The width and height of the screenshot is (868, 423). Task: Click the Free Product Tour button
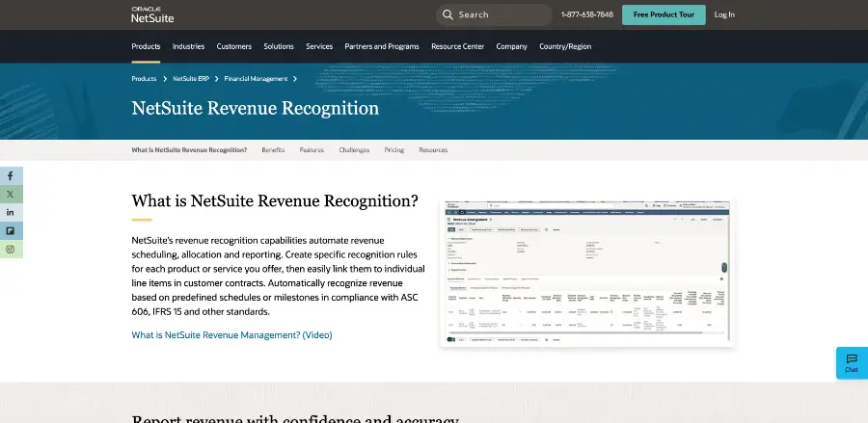[x=664, y=14]
